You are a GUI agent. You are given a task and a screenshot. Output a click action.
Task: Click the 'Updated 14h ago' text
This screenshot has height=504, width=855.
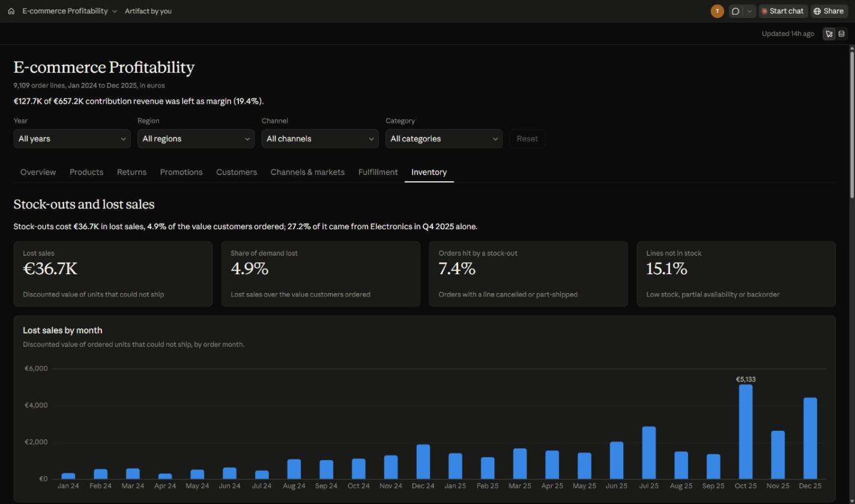pos(788,34)
